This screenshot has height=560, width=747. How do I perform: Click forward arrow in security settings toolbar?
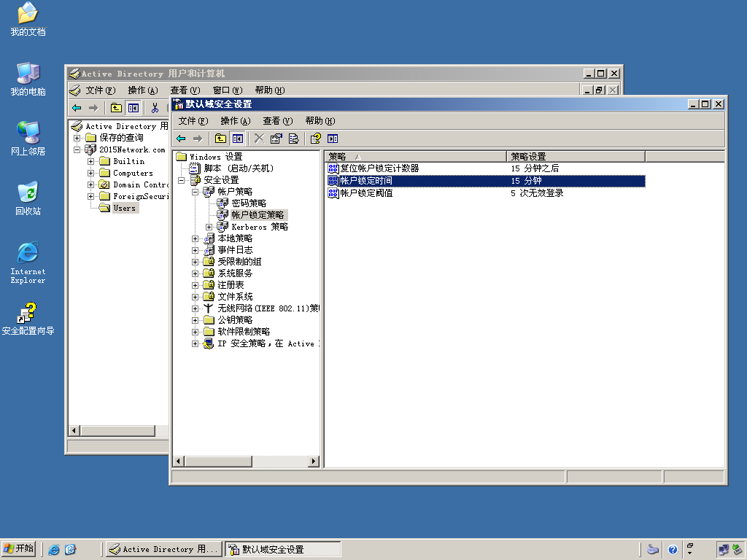pos(198,139)
